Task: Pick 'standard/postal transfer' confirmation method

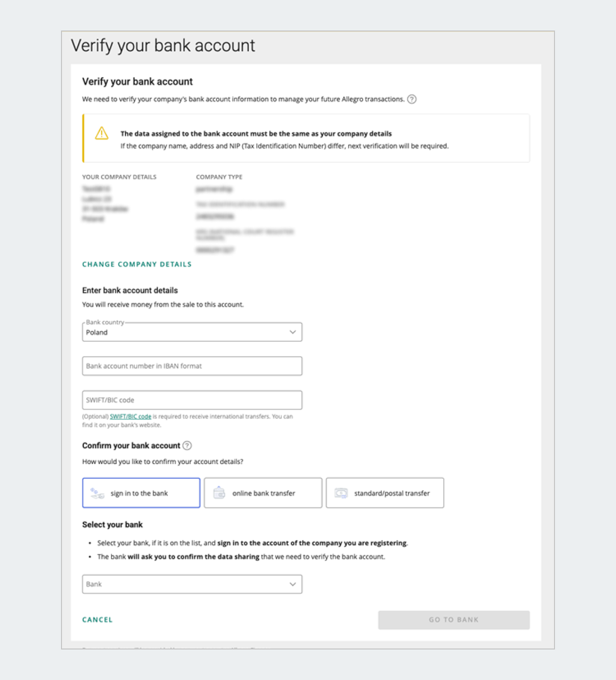Action: click(385, 493)
